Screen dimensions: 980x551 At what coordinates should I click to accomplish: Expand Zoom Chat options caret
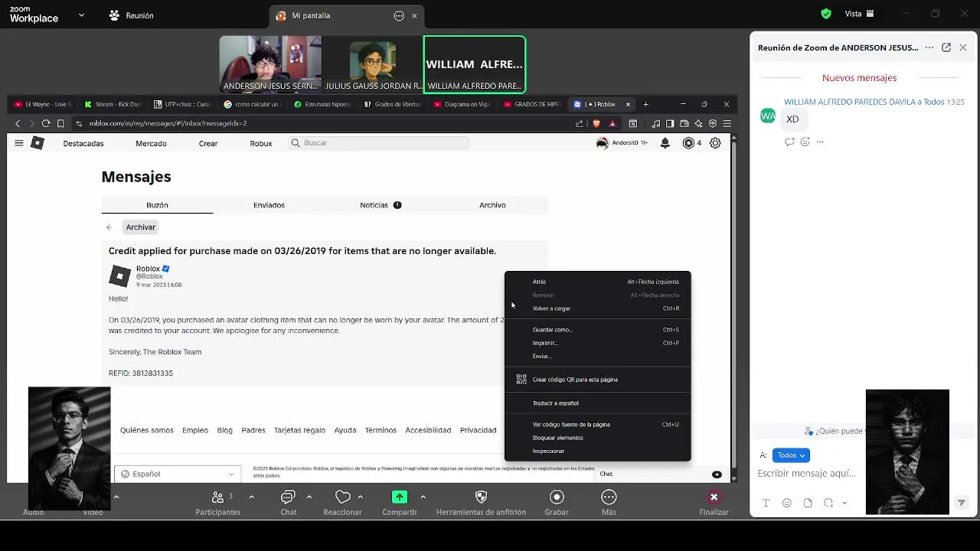(309, 497)
